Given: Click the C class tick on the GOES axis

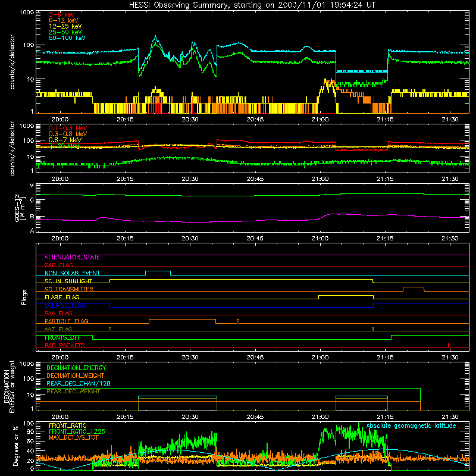Looking at the screenshot, I should (32, 201).
